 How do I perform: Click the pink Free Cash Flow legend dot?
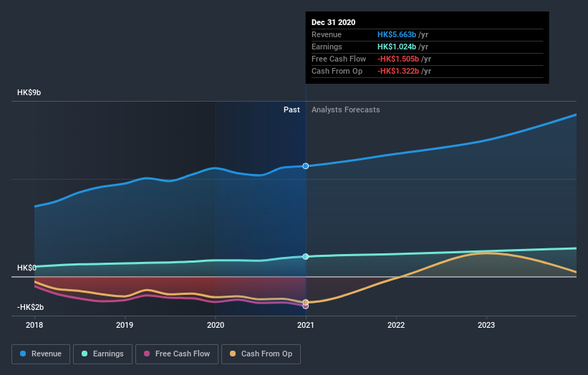click(147, 354)
